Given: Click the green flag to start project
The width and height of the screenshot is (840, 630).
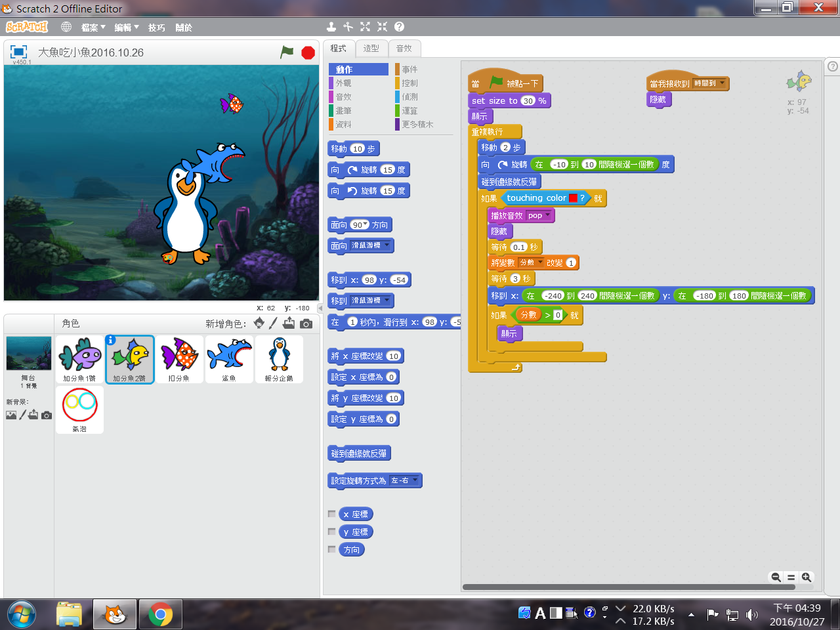Looking at the screenshot, I should pos(287,52).
